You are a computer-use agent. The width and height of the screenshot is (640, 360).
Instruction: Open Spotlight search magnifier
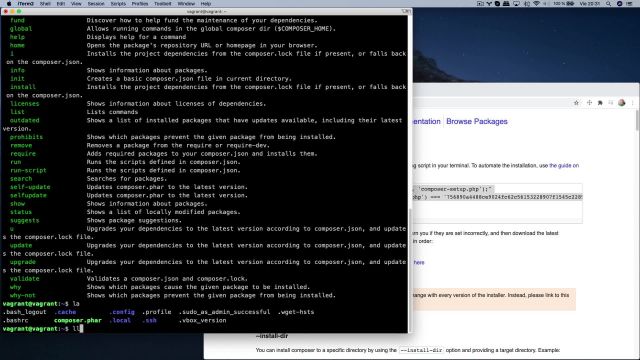tap(608, 4)
